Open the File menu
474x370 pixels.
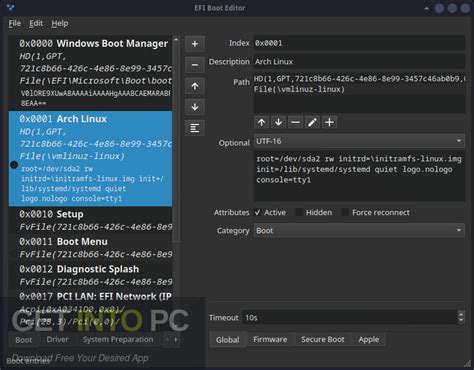point(15,23)
